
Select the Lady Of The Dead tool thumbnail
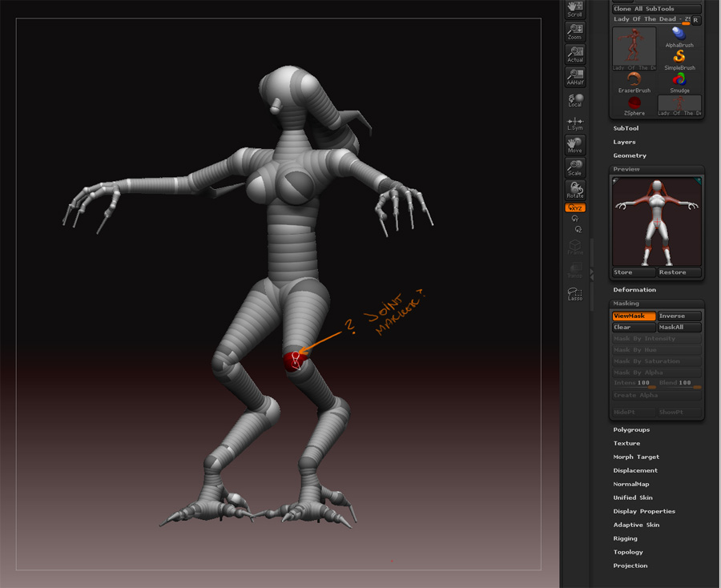pyautogui.click(x=633, y=48)
